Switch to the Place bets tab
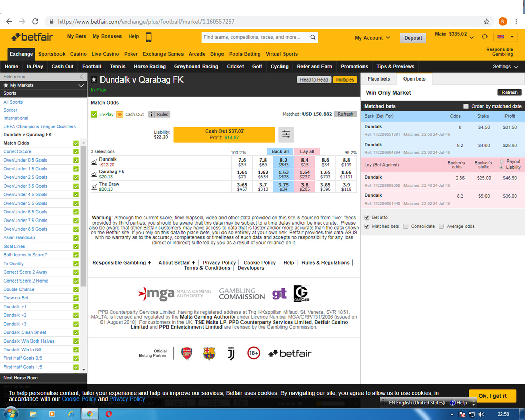525x420 pixels. (x=379, y=79)
